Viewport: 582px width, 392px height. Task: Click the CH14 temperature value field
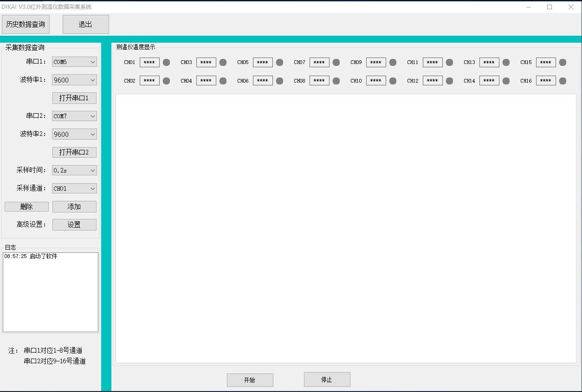489,81
